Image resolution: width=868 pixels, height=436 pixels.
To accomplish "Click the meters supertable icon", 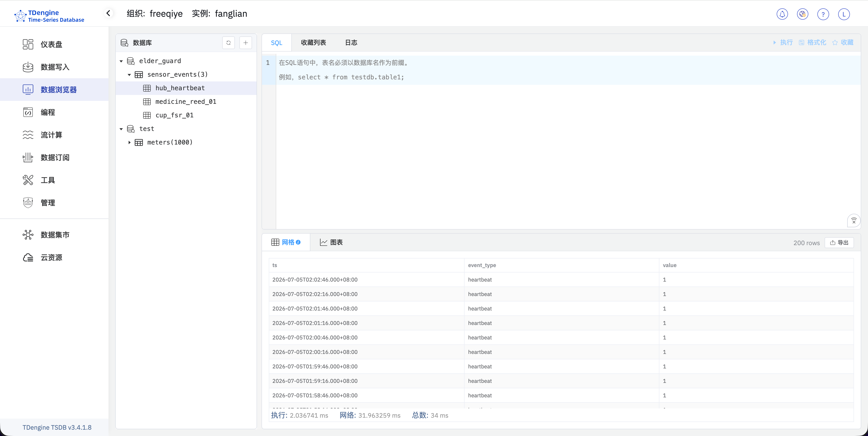I will 139,142.
